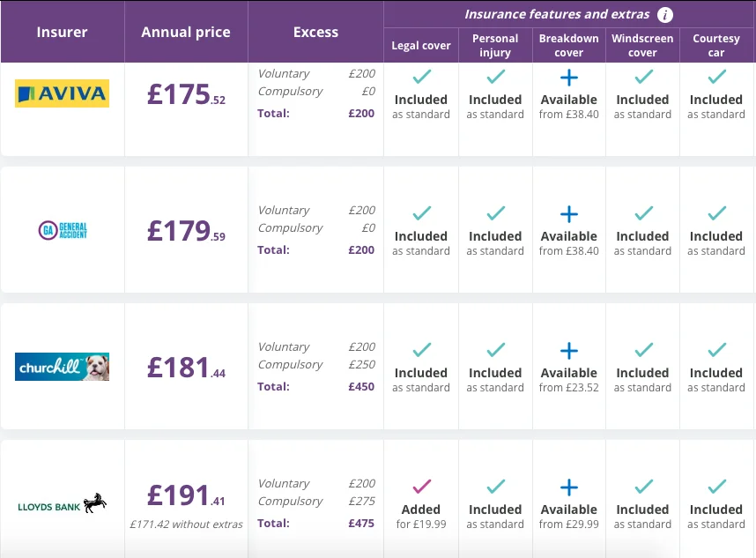The image size is (756, 558).
Task: Click Aviva's legal cover check mark
Action: coord(422,76)
